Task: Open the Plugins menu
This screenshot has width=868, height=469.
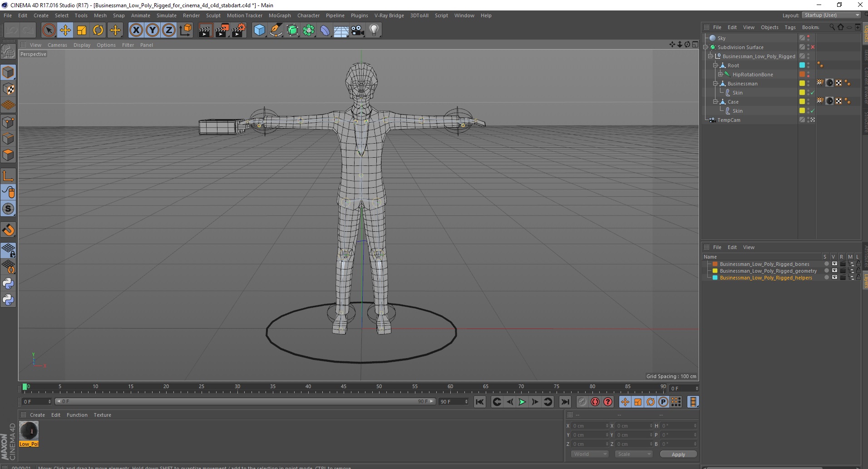Action: pyautogui.click(x=359, y=15)
